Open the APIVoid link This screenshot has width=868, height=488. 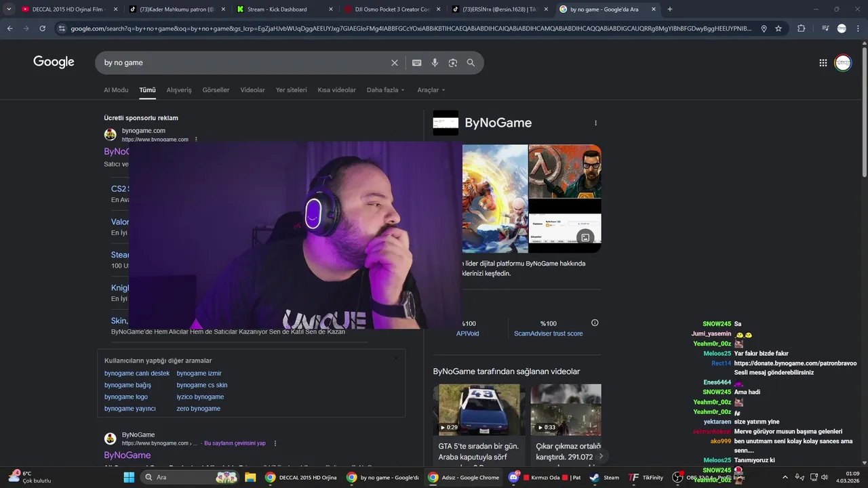tap(467, 333)
